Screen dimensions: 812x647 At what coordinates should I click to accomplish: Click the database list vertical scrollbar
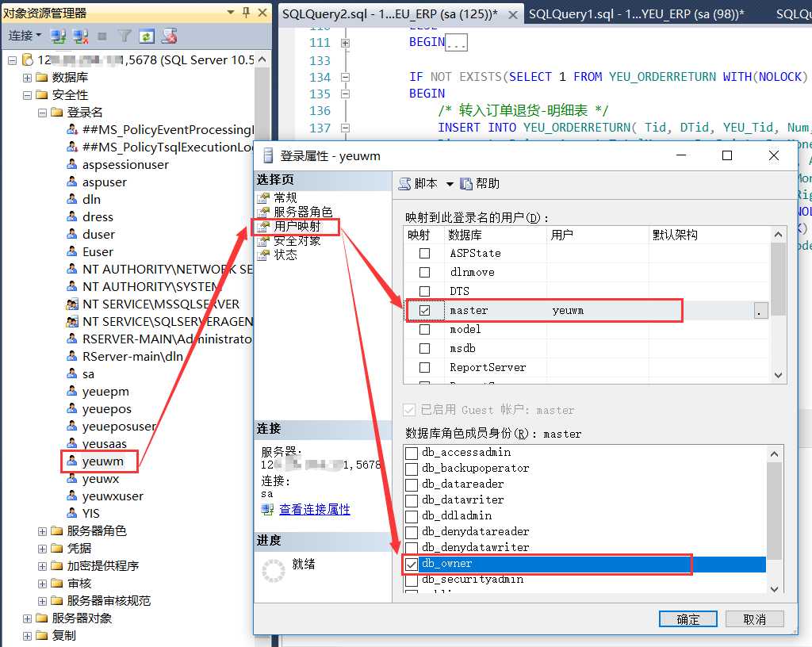(x=778, y=305)
